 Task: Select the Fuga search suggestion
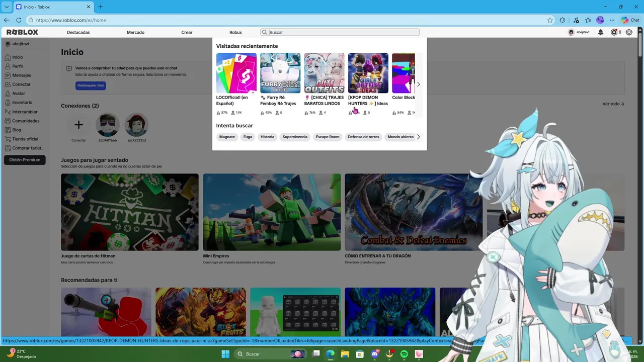pyautogui.click(x=248, y=137)
